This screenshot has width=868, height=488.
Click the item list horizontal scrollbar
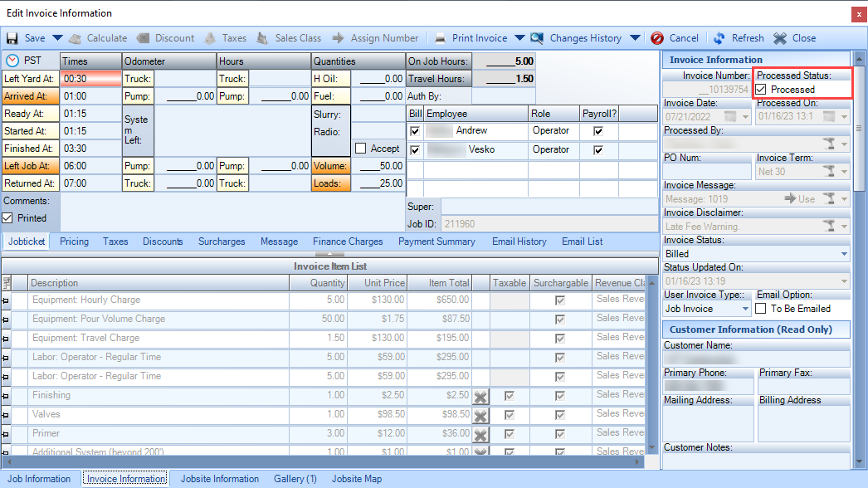(x=322, y=461)
